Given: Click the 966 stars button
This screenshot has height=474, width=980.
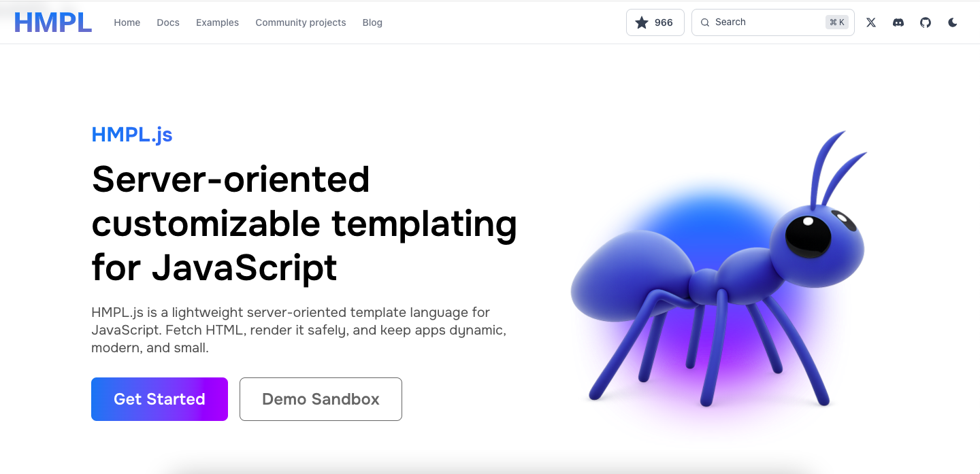Looking at the screenshot, I should [x=655, y=22].
